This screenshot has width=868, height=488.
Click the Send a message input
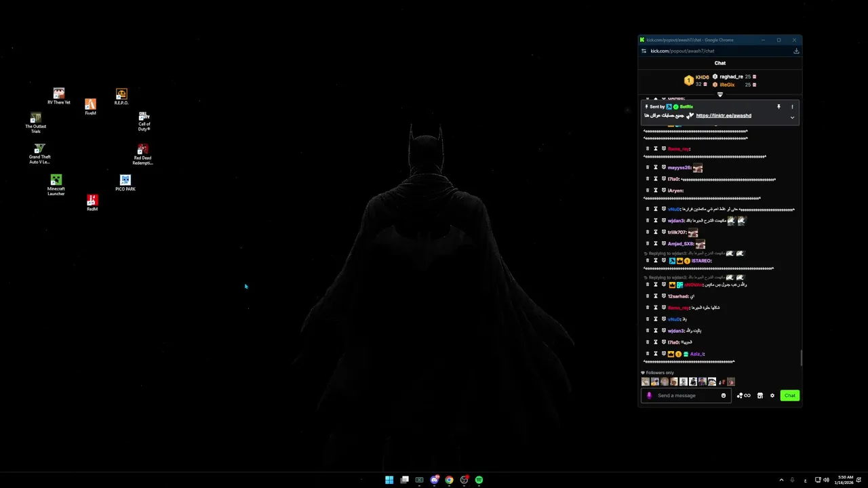pyautogui.click(x=687, y=395)
